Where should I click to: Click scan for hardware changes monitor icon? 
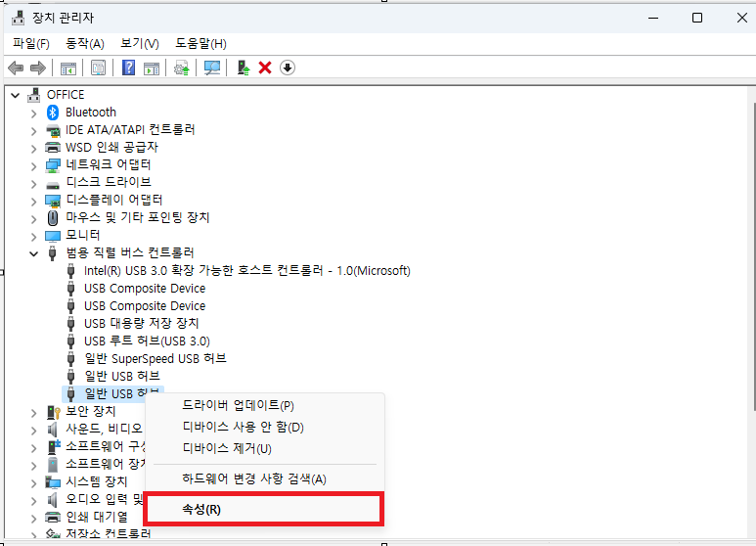pyautogui.click(x=211, y=68)
